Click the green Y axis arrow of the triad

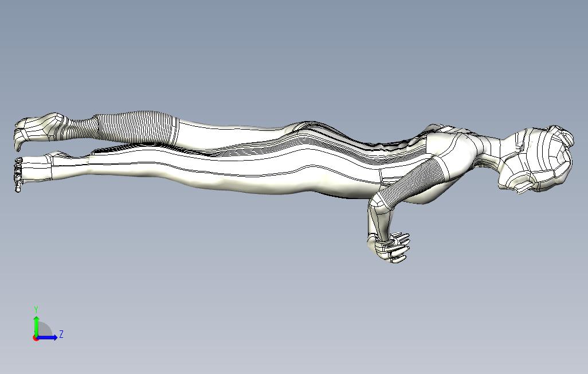[x=36, y=326]
